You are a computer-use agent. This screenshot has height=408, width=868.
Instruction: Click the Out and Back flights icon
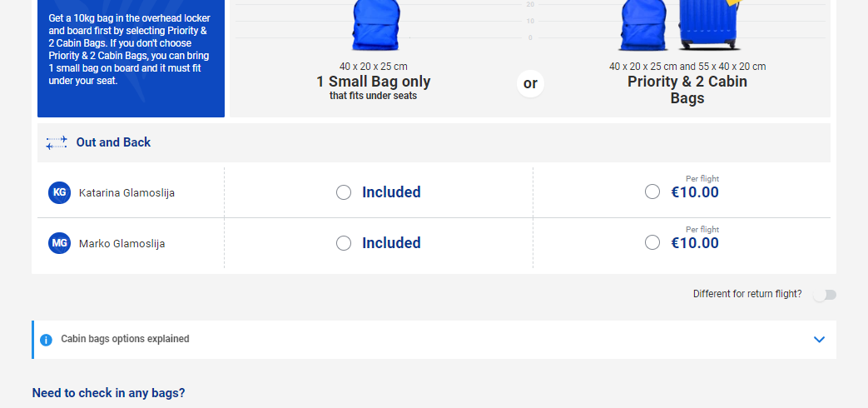pos(57,143)
